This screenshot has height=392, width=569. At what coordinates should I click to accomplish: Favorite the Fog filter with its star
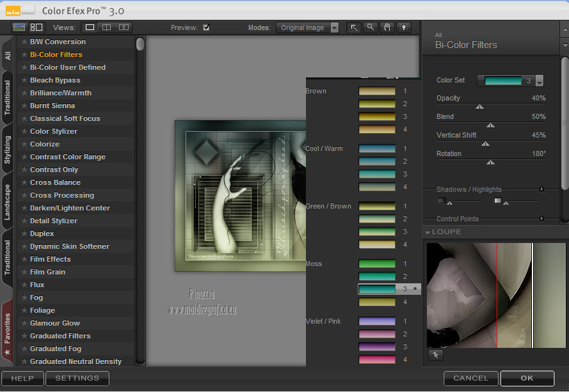click(24, 297)
